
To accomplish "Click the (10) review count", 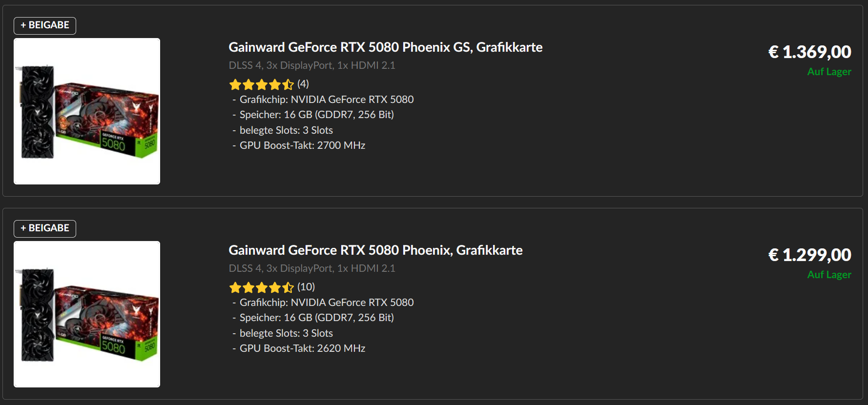I will [x=306, y=287].
